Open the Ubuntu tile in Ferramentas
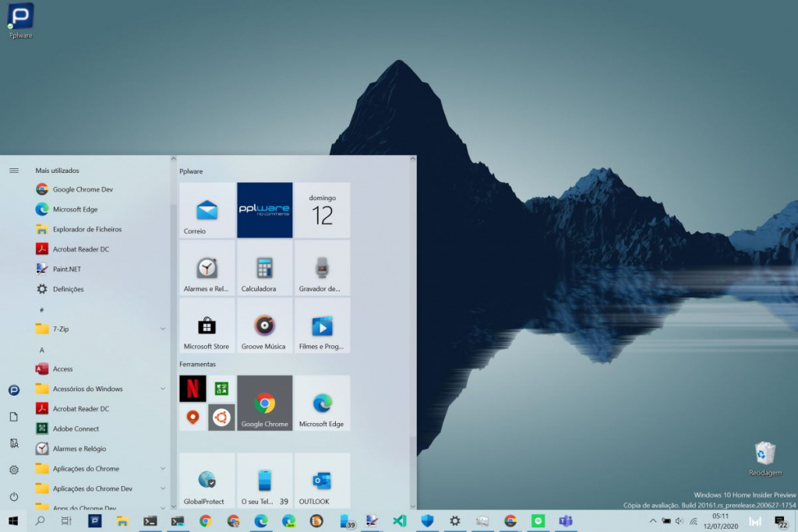 tap(221, 417)
